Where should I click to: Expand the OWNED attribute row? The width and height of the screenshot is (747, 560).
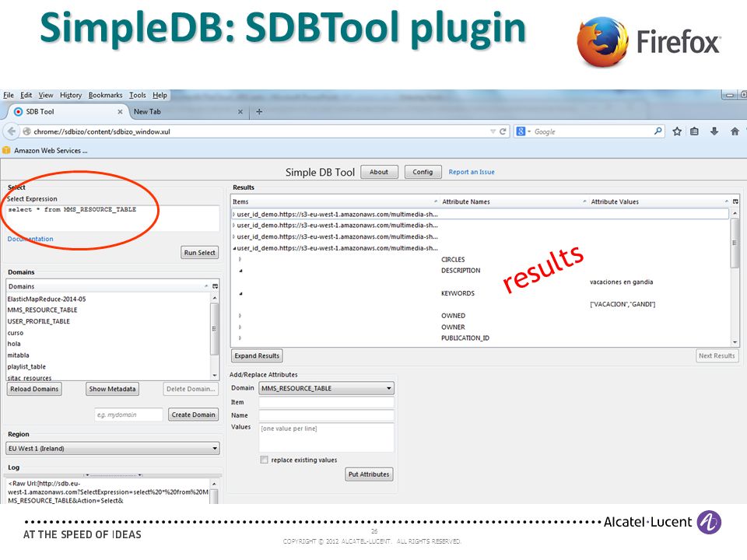click(240, 316)
